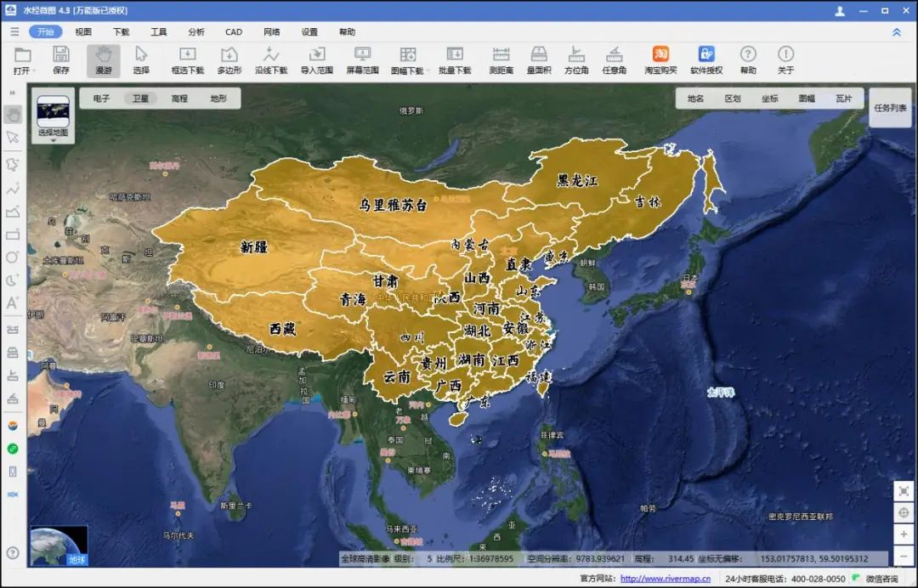This screenshot has height=588, width=918.
Task: Click 导入范围 import range icon
Action: pos(317,61)
